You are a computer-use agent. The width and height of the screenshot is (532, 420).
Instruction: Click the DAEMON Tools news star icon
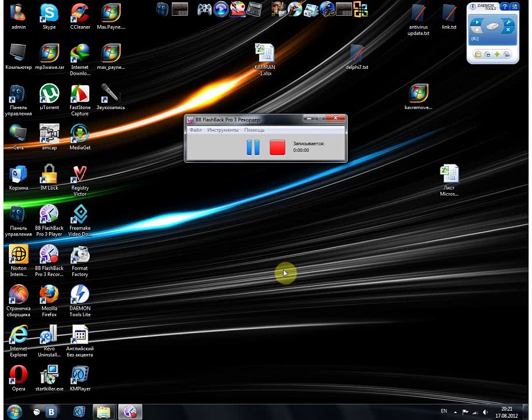(x=514, y=6)
